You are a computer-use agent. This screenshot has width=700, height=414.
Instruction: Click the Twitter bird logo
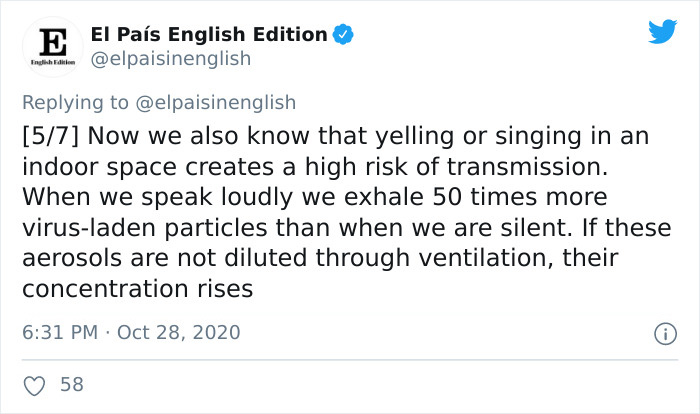coord(662,31)
